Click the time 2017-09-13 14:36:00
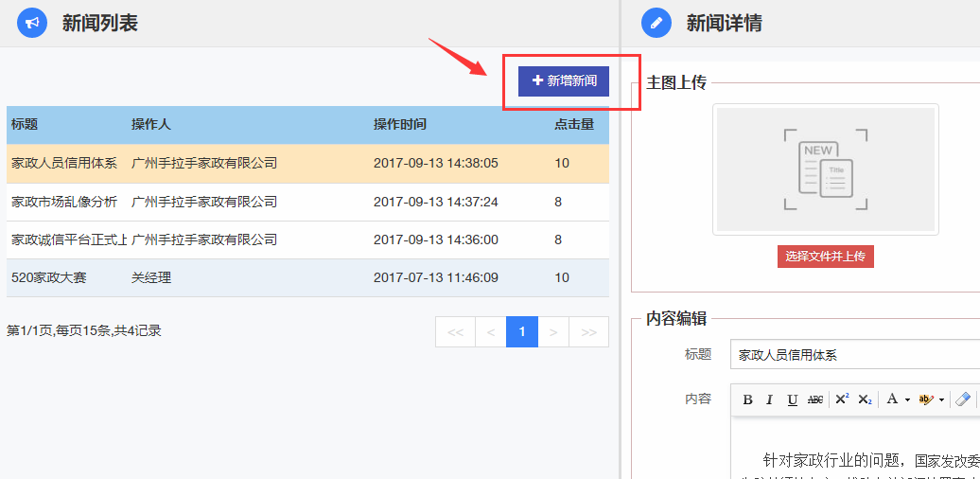The height and width of the screenshot is (479, 980). point(436,240)
